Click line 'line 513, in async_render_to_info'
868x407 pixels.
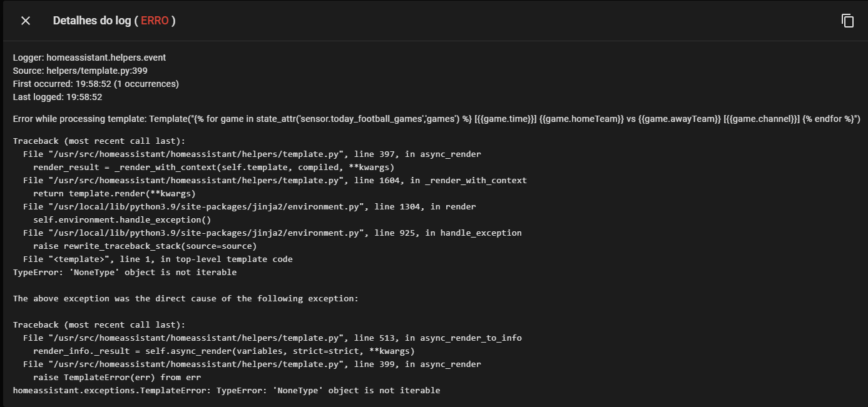click(x=272, y=338)
